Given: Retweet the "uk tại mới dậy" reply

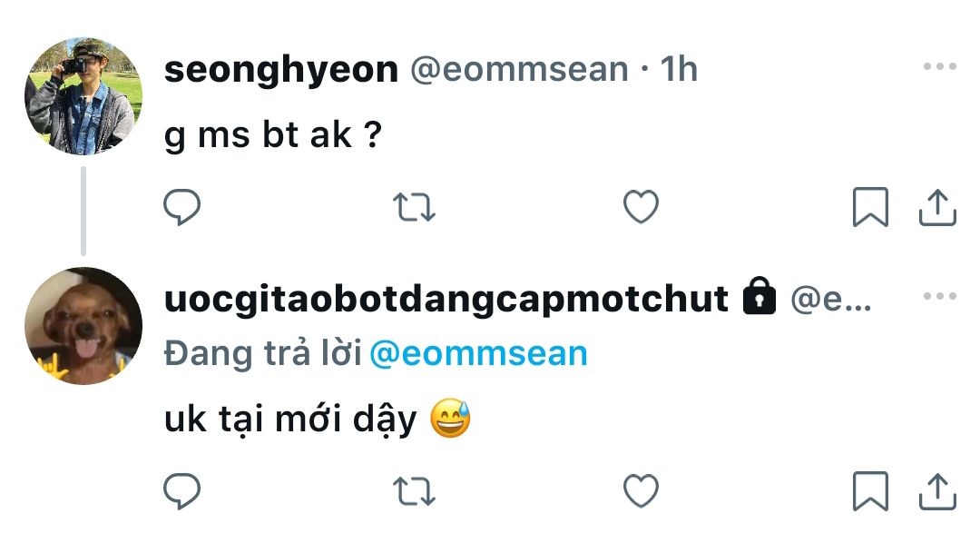Looking at the screenshot, I should pyautogui.click(x=416, y=491).
